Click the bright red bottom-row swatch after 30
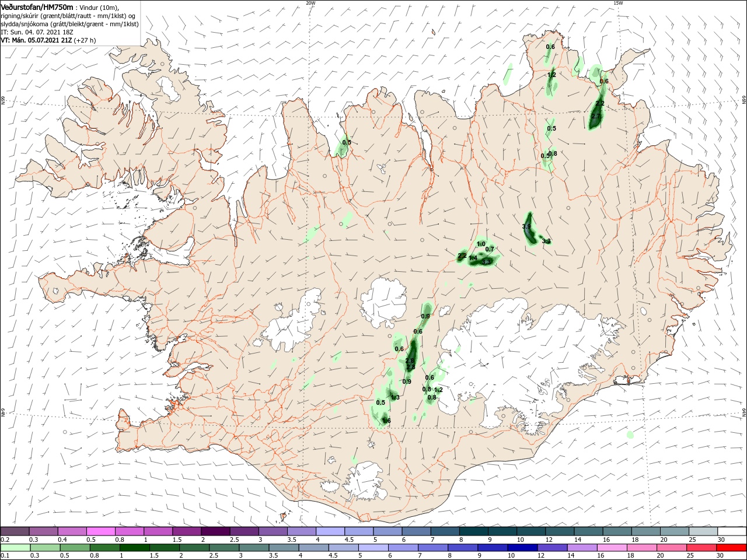This screenshot has height=560, width=747. [x=732, y=548]
